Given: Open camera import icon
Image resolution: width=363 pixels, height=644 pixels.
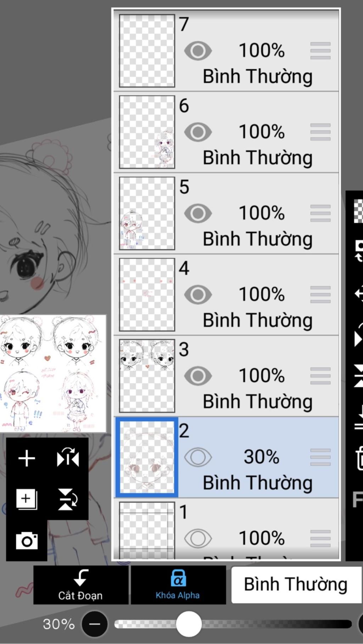Looking at the screenshot, I should tap(27, 540).
